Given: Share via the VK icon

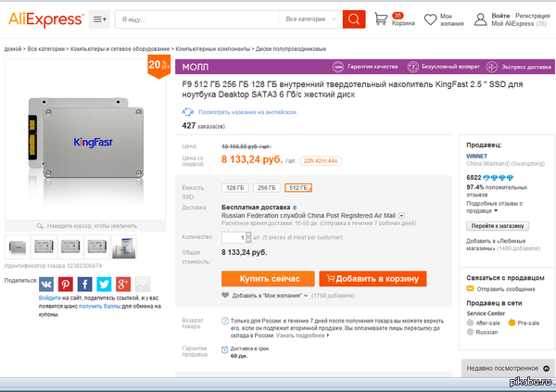Looking at the screenshot, I should [x=46, y=285].
